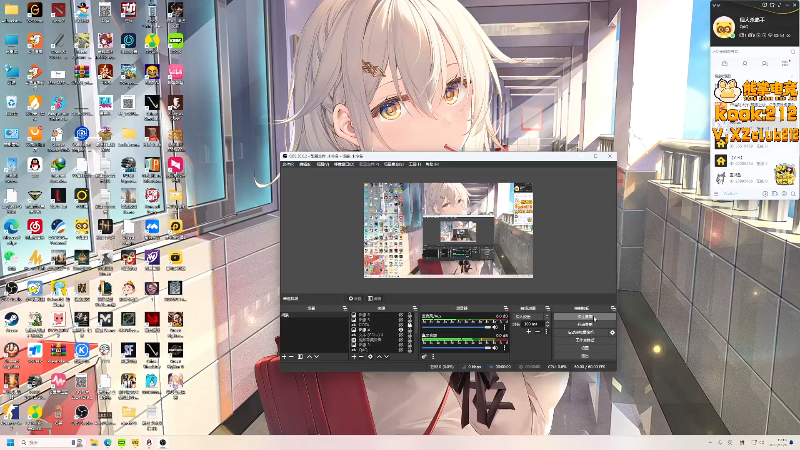This screenshot has width=800, height=450.
Task: Click the streaming button in Controls dock
Action: pyautogui.click(x=585, y=316)
